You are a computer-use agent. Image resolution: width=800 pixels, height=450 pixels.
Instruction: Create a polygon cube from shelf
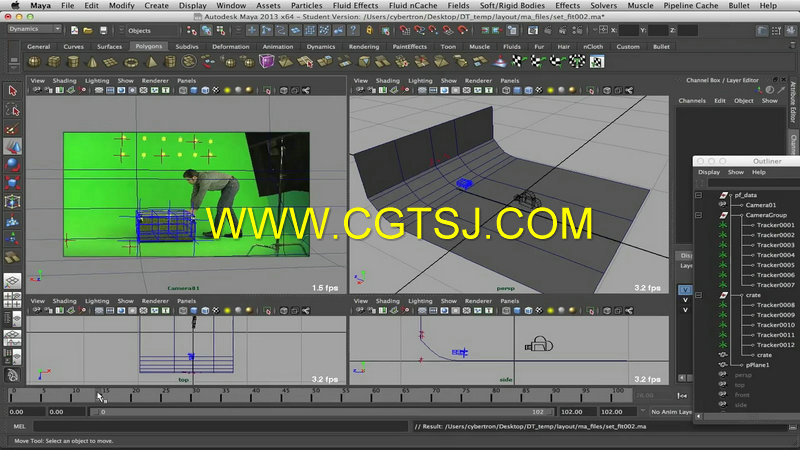click(54, 62)
